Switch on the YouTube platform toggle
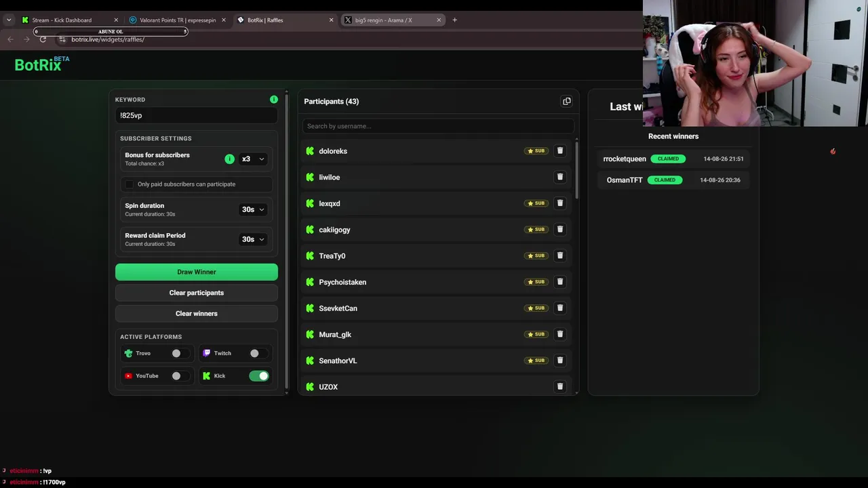This screenshot has height=488, width=868. tap(180, 375)
